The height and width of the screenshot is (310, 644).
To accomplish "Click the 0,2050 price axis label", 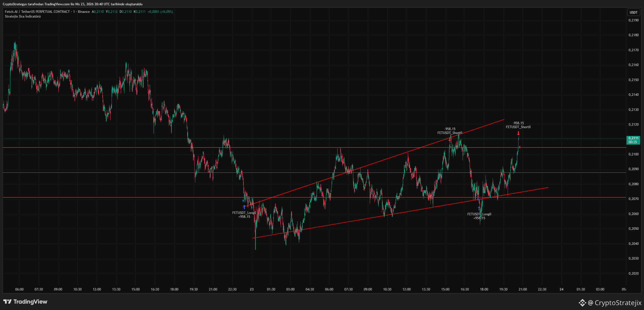I will tap(633, 229).
